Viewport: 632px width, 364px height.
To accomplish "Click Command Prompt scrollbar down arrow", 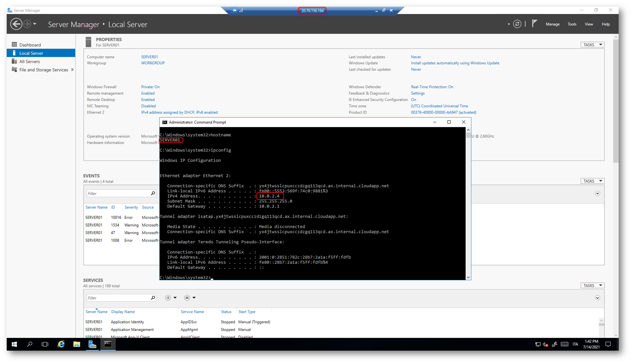I will click(468, 277).
